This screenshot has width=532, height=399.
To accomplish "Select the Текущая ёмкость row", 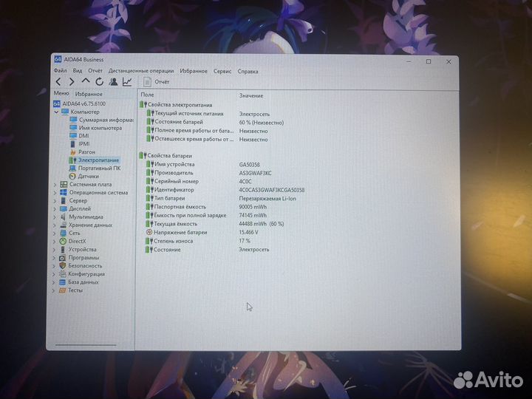I will [x=214, y=224].
